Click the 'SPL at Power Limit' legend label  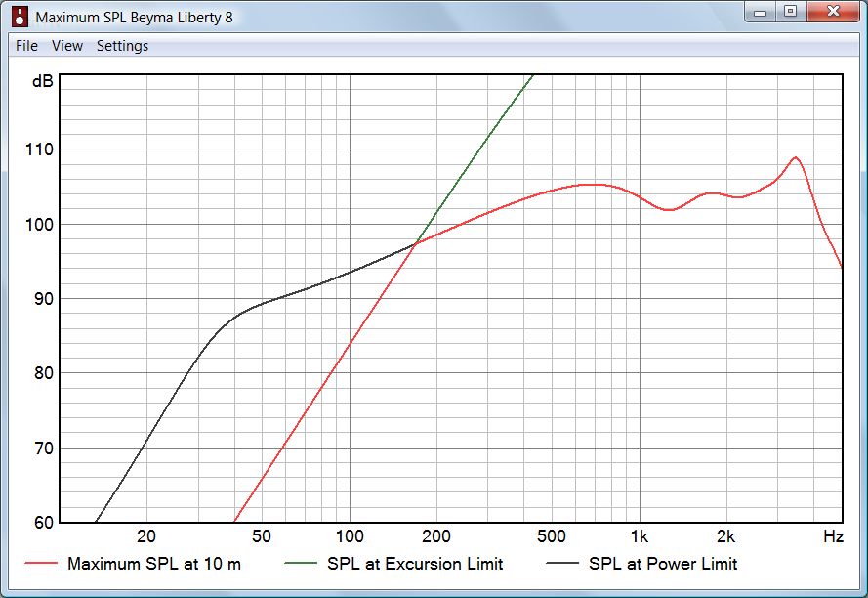pos(663,564)
